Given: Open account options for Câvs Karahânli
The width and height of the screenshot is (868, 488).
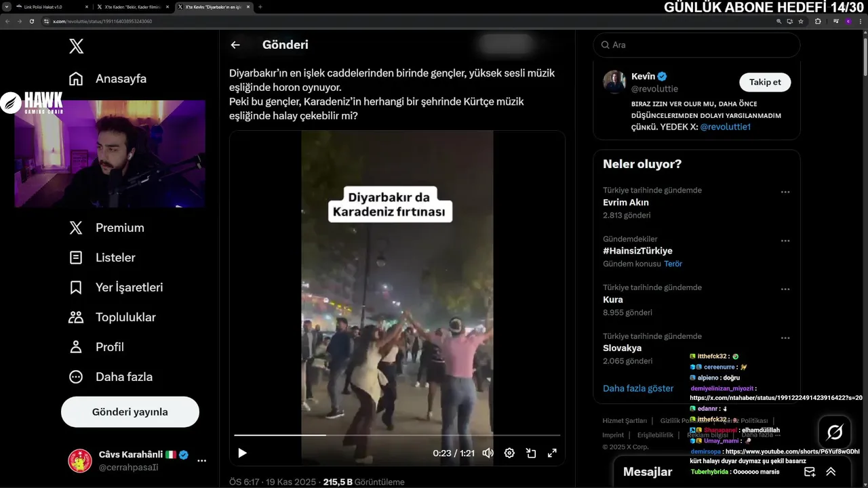Looking at the screenshot, I should tap(201, 461).
